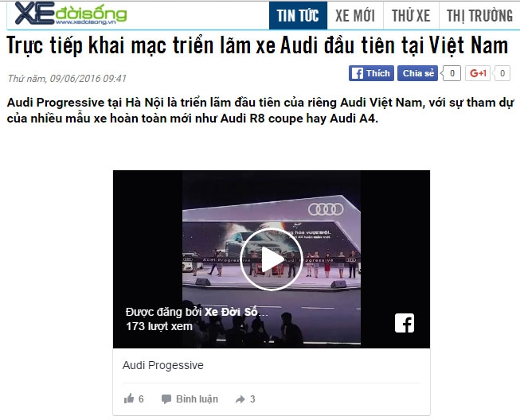The height and width of the screenshot is (420, 520).
Task: Click the Facebook logo on the video
Action: (405, 323)
